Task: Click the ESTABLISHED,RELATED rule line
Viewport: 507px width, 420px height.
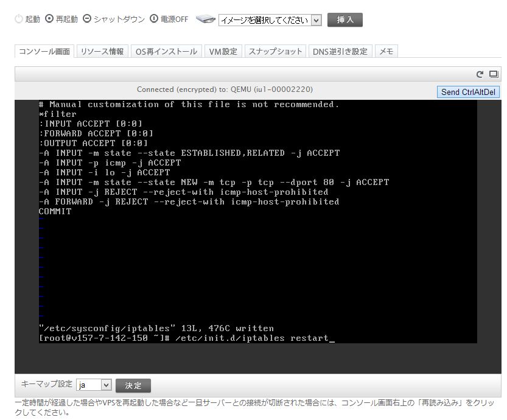Action: click(189, 153)
